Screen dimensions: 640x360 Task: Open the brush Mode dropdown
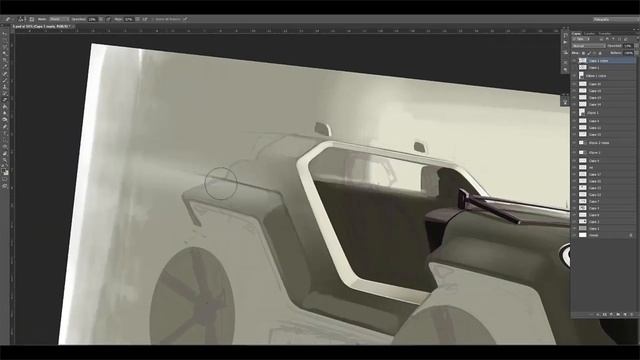coord(59,19)
